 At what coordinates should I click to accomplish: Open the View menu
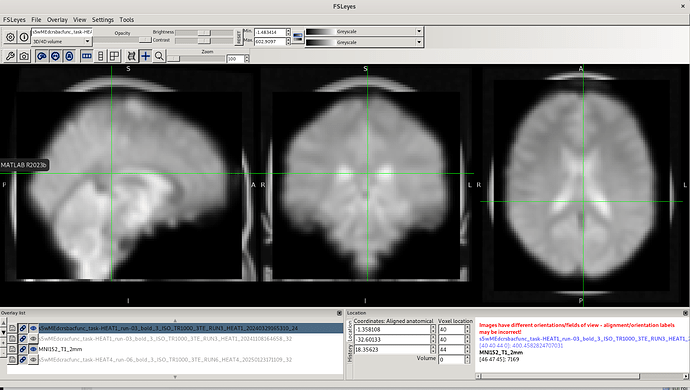click(80, 19)
